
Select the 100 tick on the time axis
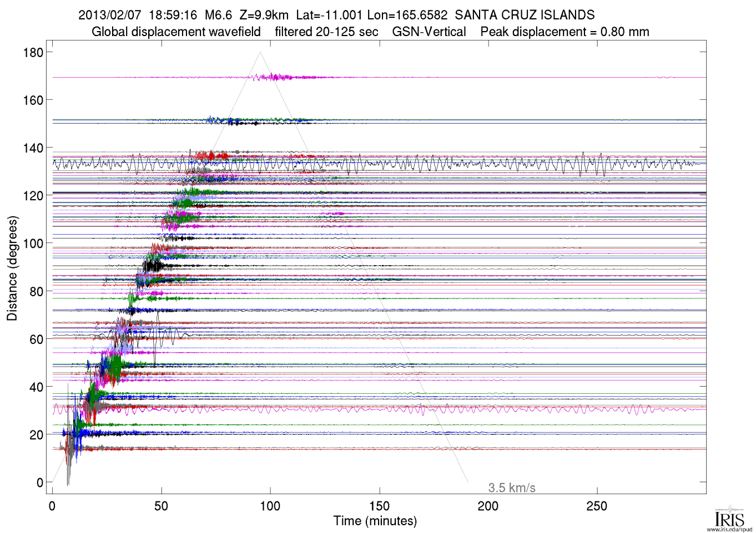[270, 506]
